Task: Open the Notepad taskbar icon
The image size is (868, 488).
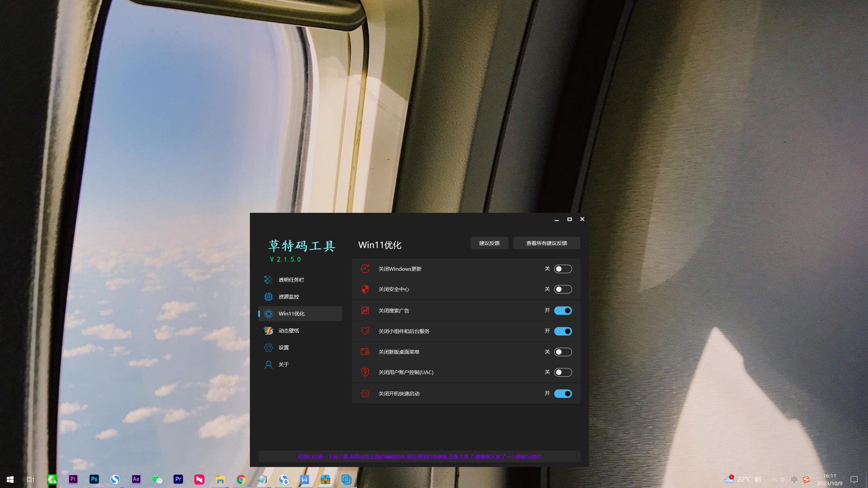Action: click(x=262, y=479)
